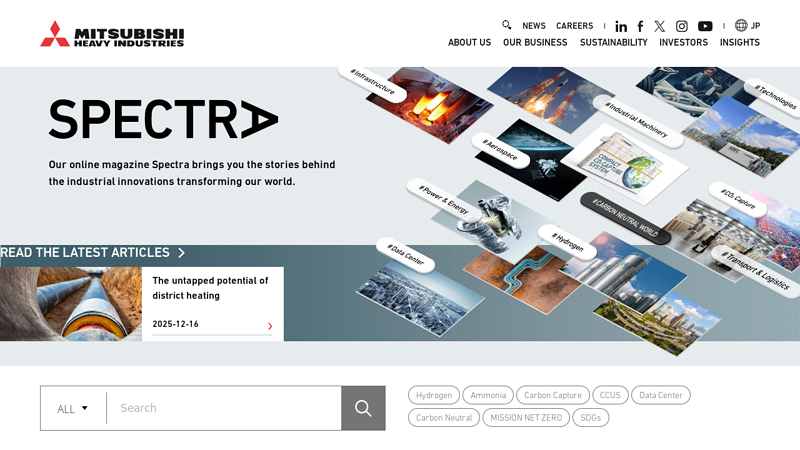
Task: Click the #CARBON NEUTRAL WORLD dark label
Action: click(625, 218)
